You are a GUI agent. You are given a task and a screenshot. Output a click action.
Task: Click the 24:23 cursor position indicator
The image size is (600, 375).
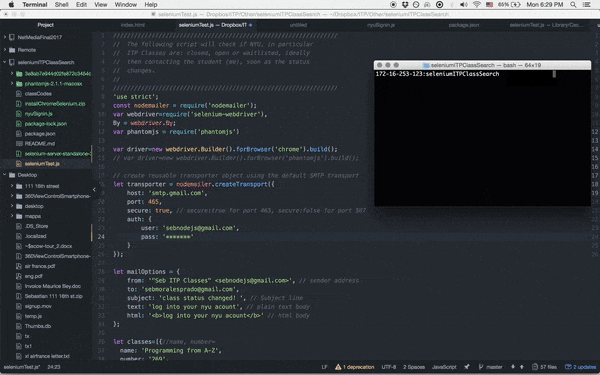tap(54, 367)
